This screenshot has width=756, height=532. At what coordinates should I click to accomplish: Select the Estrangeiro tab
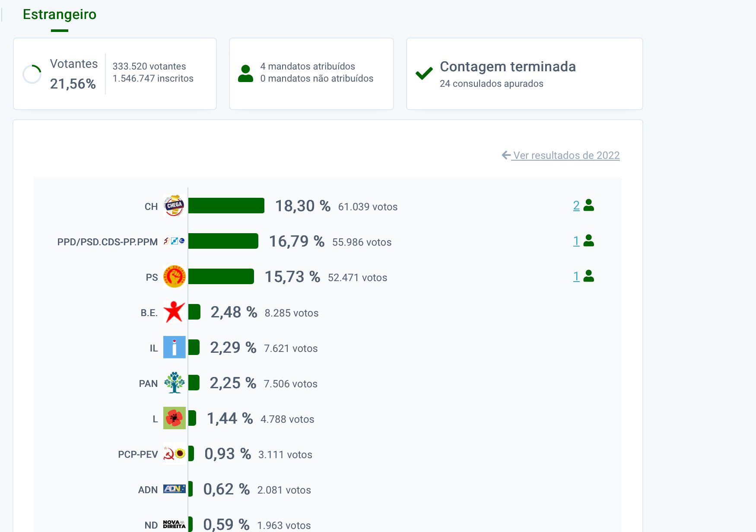click(60, 15)
